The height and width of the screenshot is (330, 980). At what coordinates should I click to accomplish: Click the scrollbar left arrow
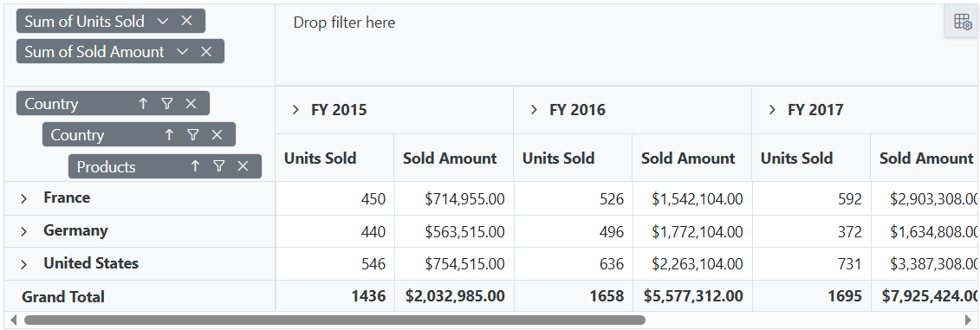coord(13,320)
